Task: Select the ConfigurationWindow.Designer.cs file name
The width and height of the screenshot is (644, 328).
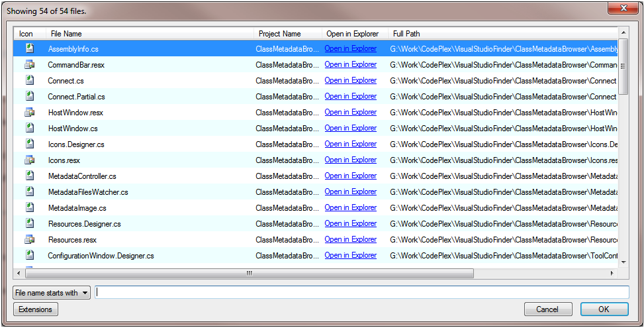Action: [101, 256]
